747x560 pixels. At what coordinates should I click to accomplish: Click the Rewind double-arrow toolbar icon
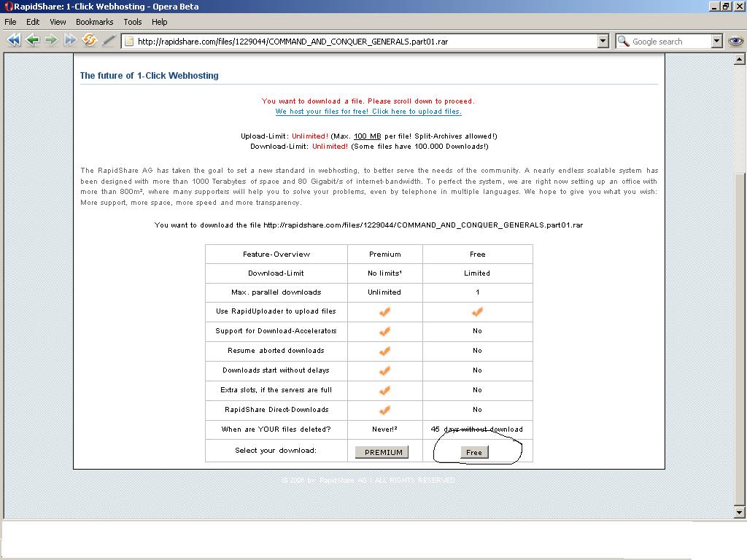click(x=14, y=41)
